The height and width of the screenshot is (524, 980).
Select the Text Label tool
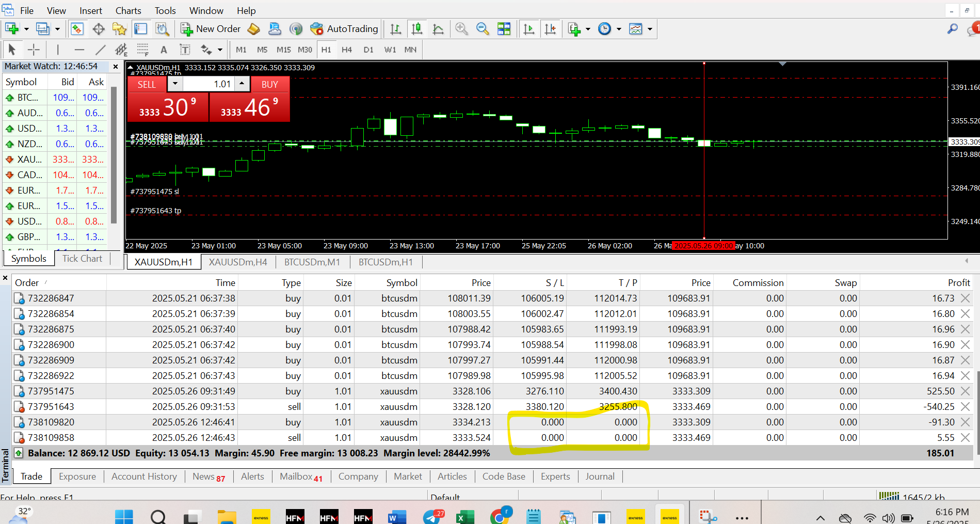pyautogui.click(x=185, y=50)
